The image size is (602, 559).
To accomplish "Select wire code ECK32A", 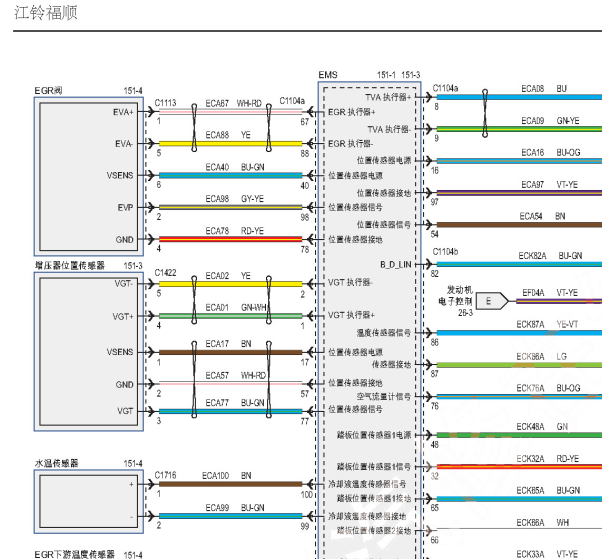I will click(x=530, y=459).
